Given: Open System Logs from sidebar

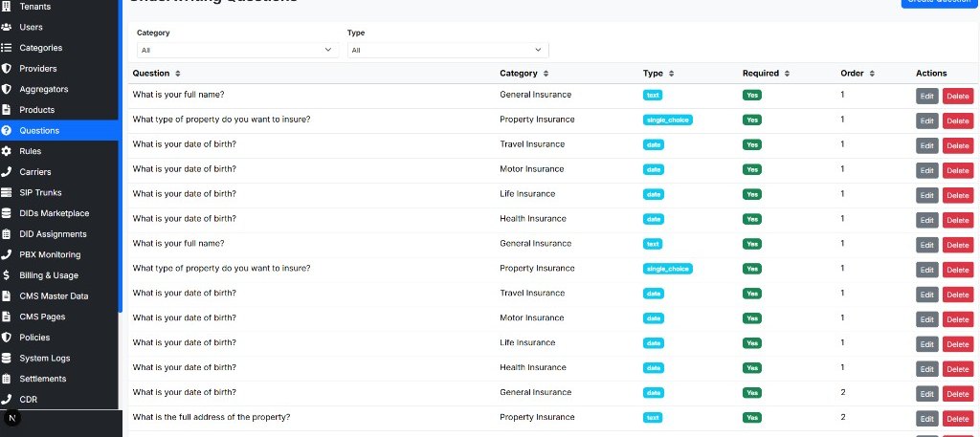Looking at the screenshot, I should pyautogui.click(x=59, y=358).
